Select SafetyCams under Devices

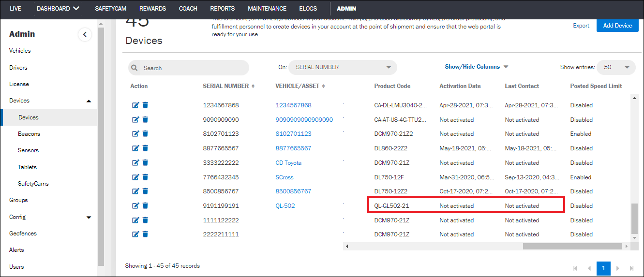coord(33,184)
